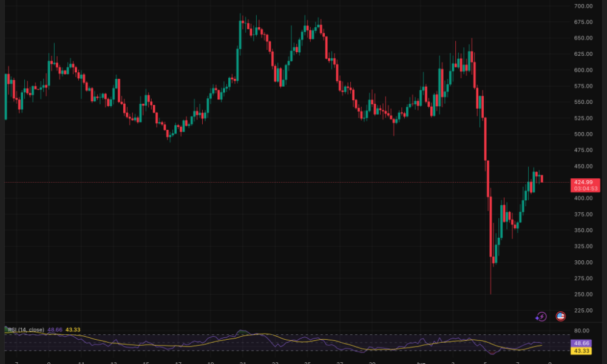Image resolution: width=607 pixels, height=364 pixels.
Task: Click the 225.00 price scale label
Action: click(583, 310)
